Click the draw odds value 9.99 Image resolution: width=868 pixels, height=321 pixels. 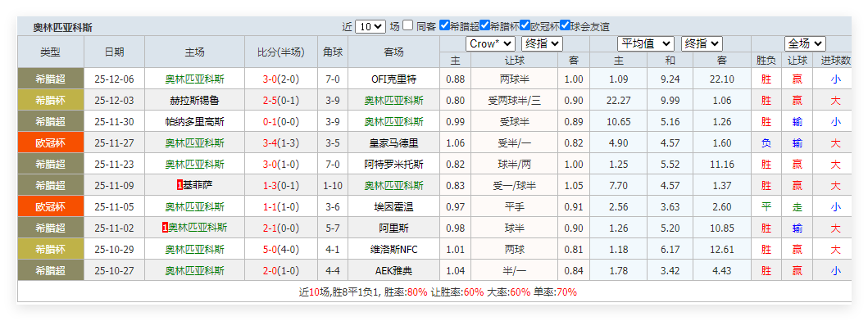point(670,101)
